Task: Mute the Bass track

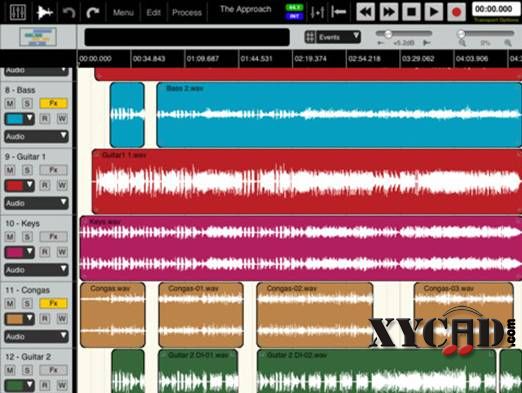Action: point(10,103)
